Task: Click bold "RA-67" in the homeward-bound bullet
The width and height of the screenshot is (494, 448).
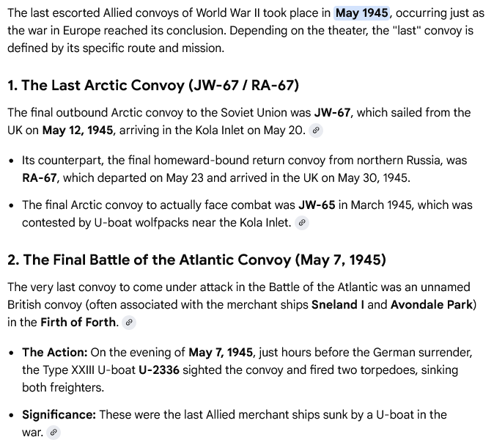Action: (x=40, y=177)
